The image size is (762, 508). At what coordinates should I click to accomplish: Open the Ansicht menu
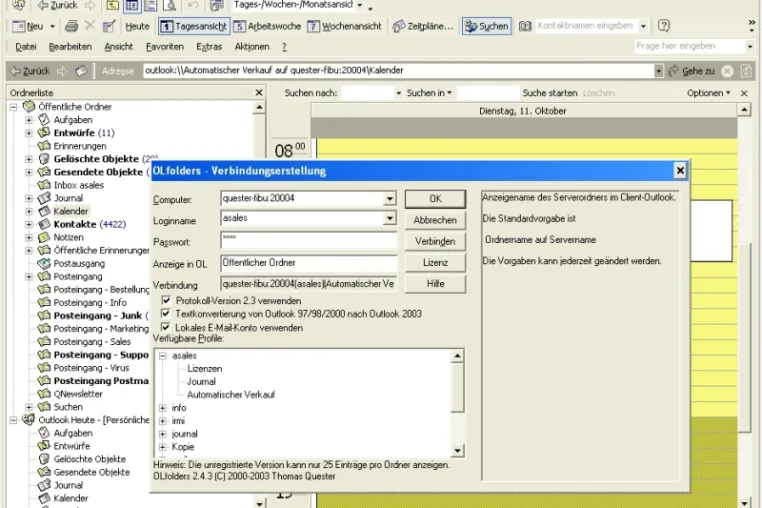click(x=119, y=47)
